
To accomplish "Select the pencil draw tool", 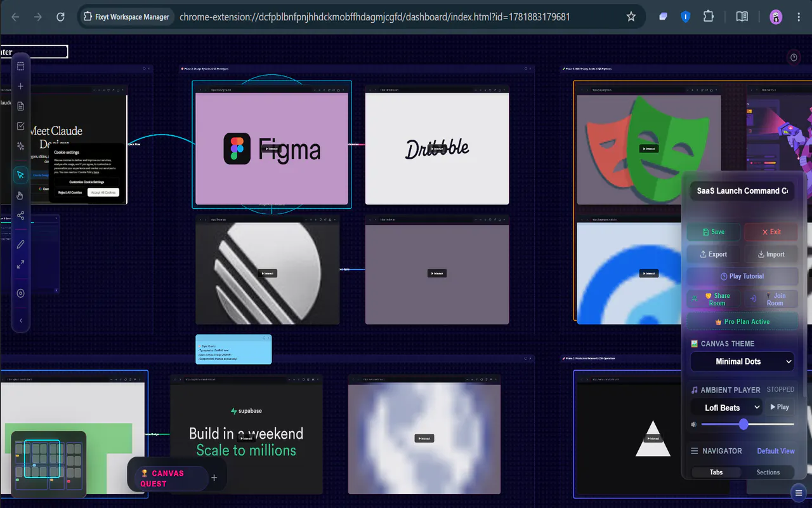I will (21, 244).
